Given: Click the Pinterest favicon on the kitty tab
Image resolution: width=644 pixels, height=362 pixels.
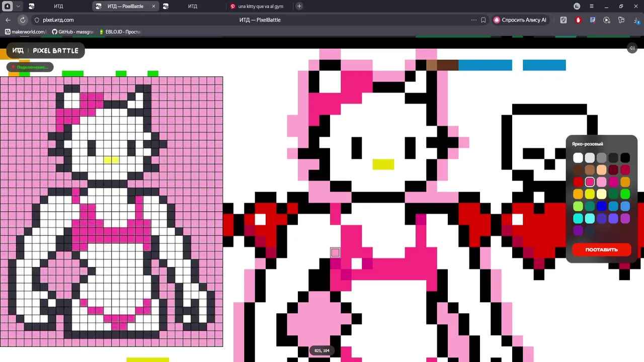Looking at the screenshot, I should 232,6.
